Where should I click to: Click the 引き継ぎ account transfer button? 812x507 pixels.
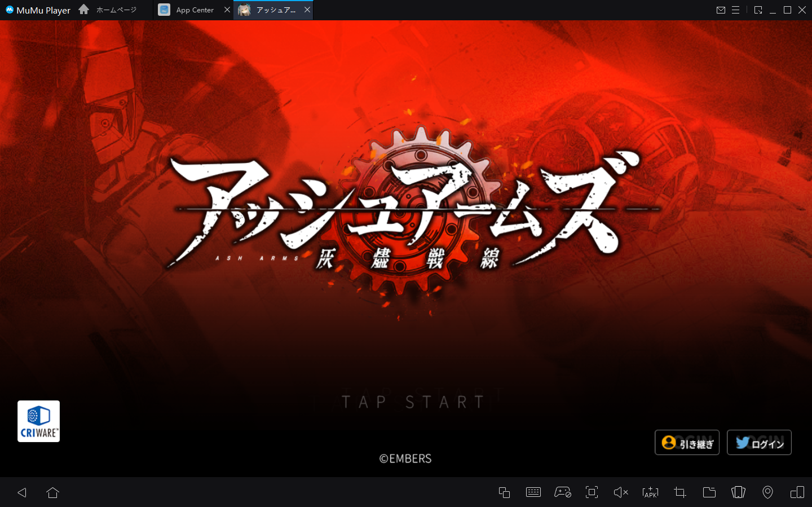pyautogui.click(x=687, y=443)
